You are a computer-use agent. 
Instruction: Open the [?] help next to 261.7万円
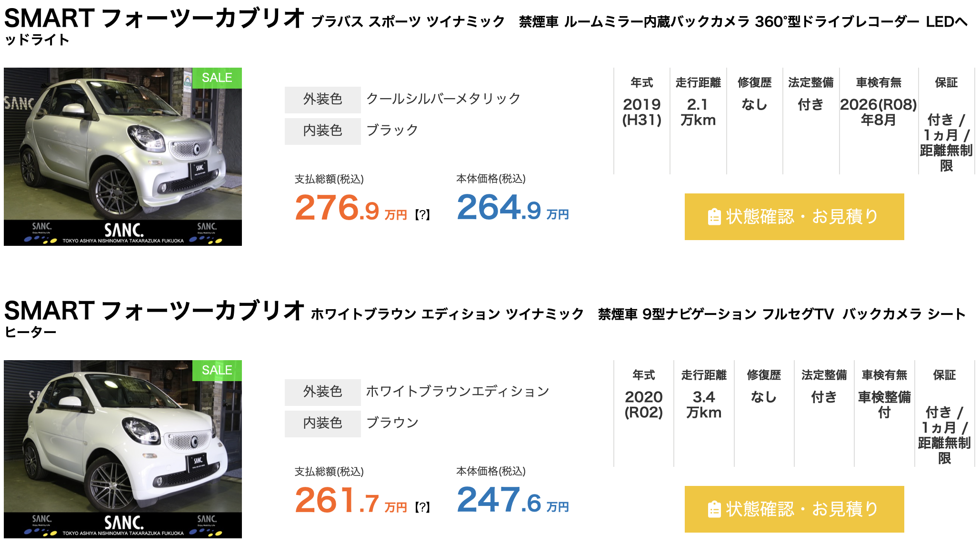pyautogui.click(x=422, y=507)
